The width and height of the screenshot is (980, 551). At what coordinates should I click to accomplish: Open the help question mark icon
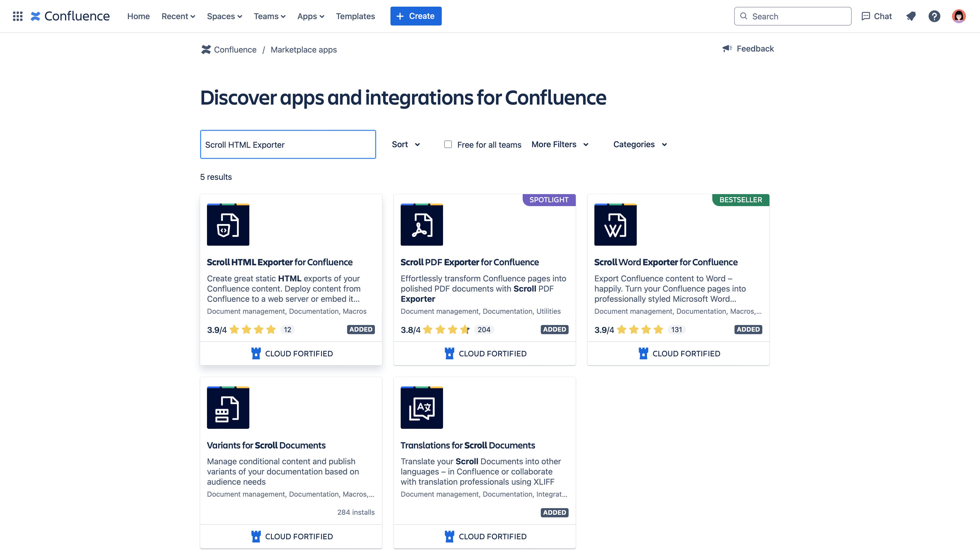934,16
